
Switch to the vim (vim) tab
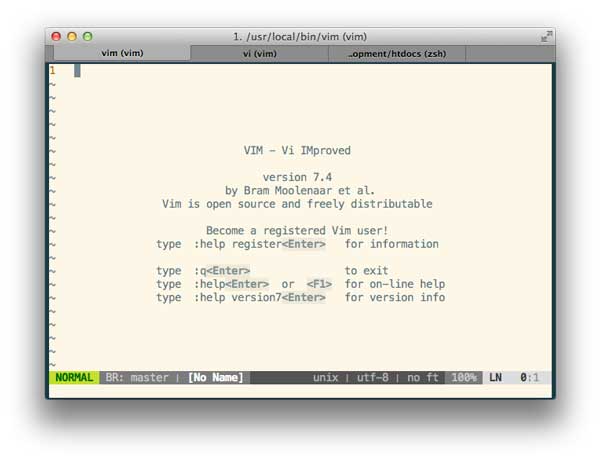coord(122,53)
